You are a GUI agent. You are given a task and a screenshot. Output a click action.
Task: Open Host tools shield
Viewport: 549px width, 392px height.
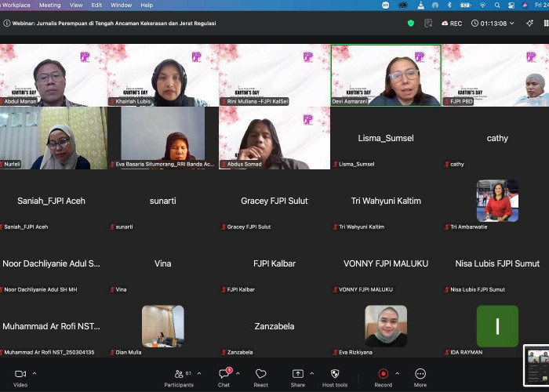335,378
